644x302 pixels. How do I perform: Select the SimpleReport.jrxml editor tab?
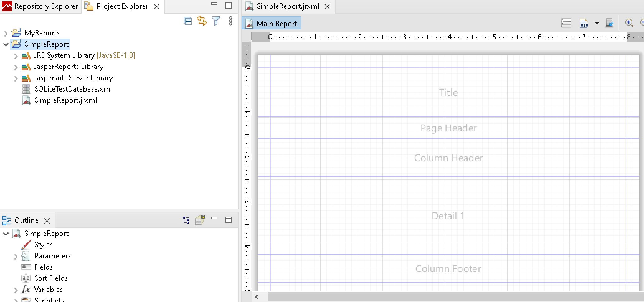point(287,6)
